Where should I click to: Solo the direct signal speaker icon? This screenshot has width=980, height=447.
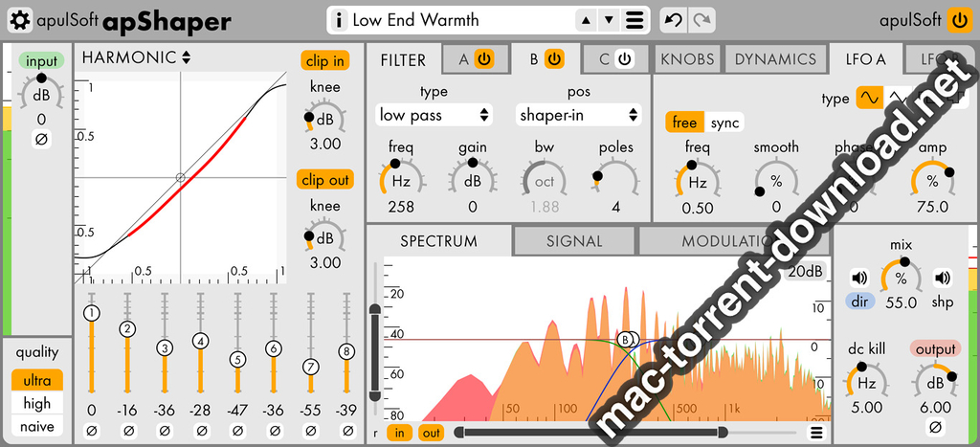[859, 278]
